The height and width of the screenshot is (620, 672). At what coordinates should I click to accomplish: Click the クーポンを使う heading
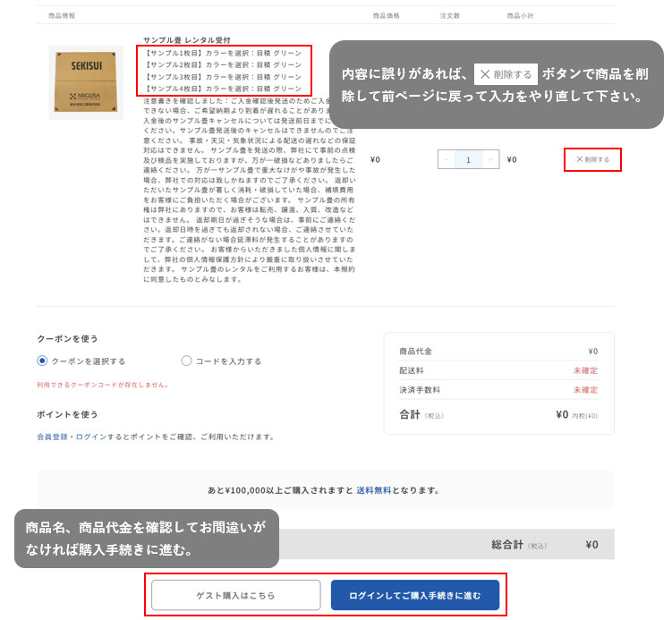click(67, 338)
